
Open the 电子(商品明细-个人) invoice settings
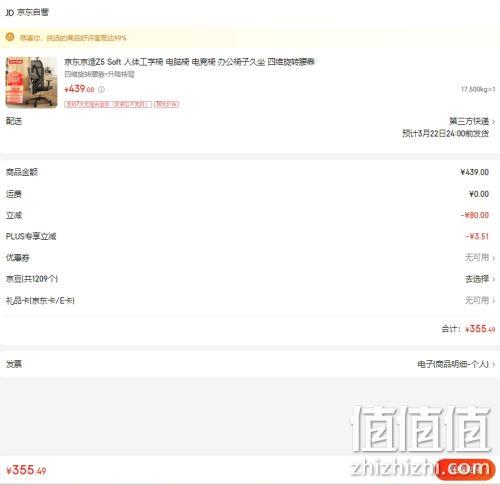point(453,364)
